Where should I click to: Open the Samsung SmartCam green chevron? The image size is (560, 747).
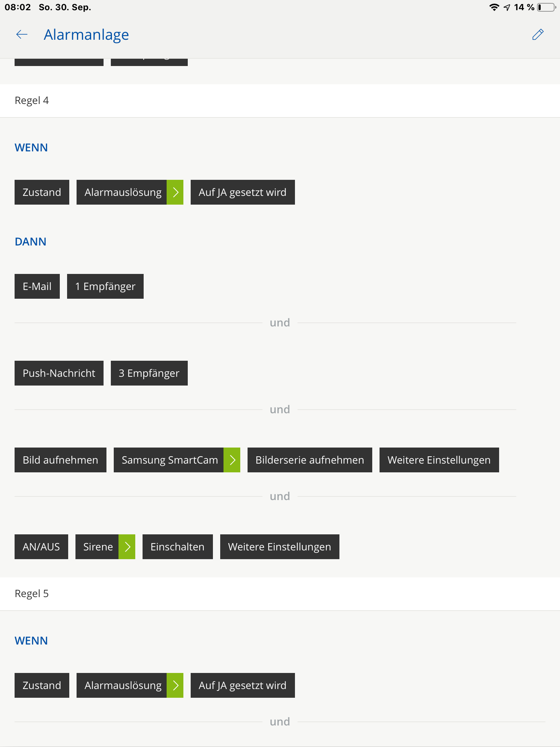point(232,460)
